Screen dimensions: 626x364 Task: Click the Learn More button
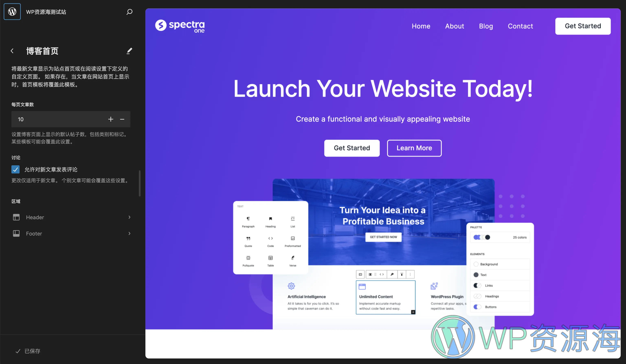tap(414, 148)
